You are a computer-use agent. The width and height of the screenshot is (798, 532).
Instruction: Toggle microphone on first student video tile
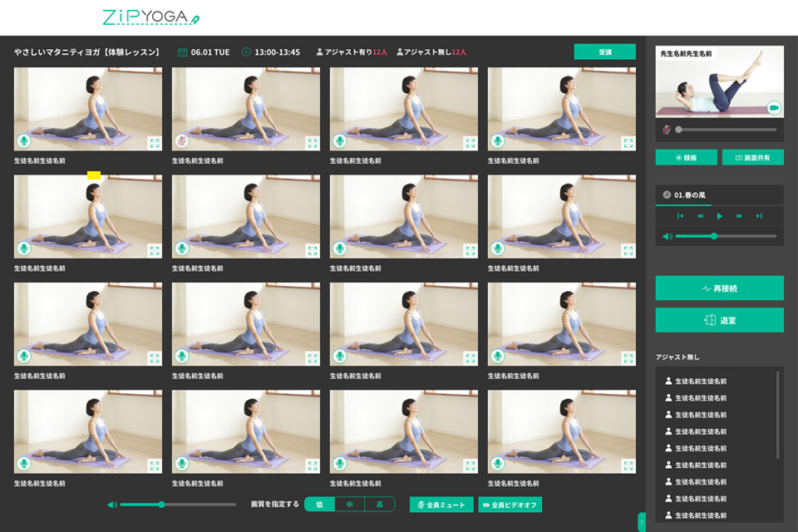tap(23, 141)
